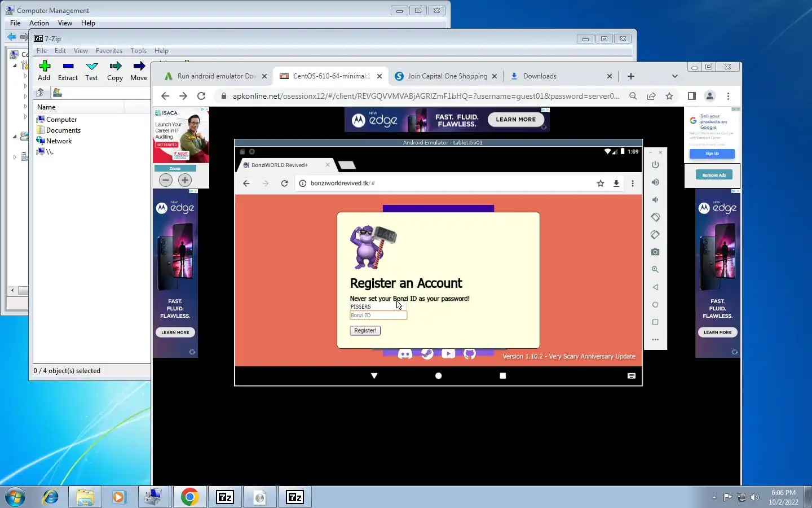Rotate the emulator screen left
Screen dimensions: 812x508
tap(655, 217)
